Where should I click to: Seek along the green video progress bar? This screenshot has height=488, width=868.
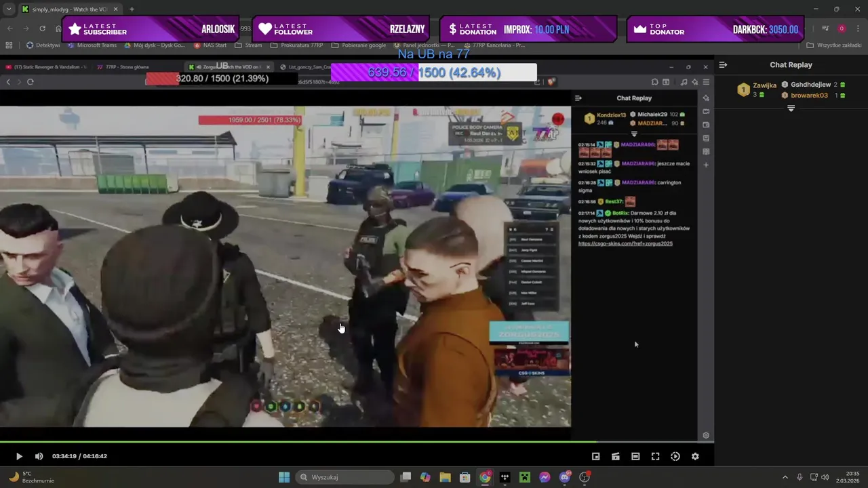[357, 442]
